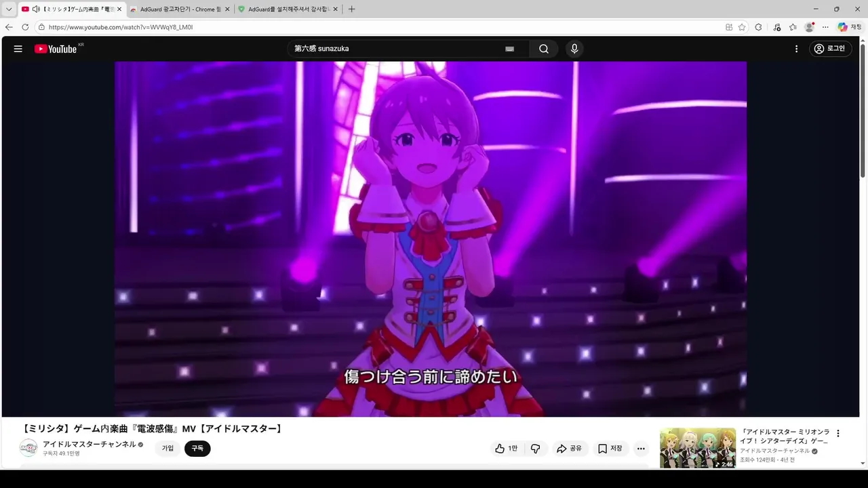The image size is (868, 488).
Task: Switch to the AdGuard를 설치해주셔서 tab
Action: click(x=288, y=9)
